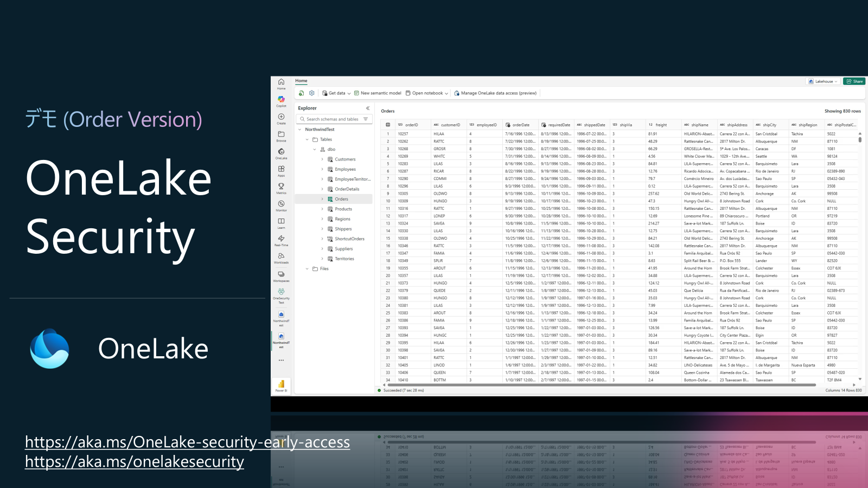Select the Territories table in Explorer

pos(344,259)
